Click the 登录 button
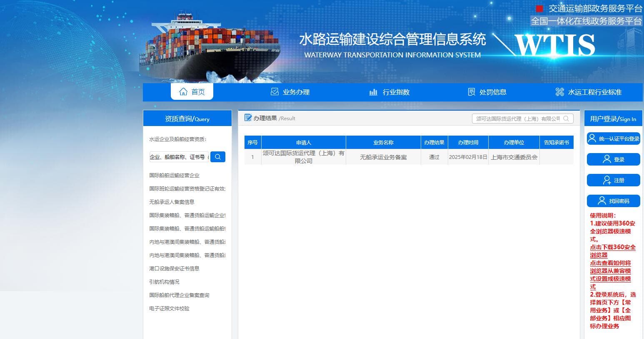 click(614, 159)
